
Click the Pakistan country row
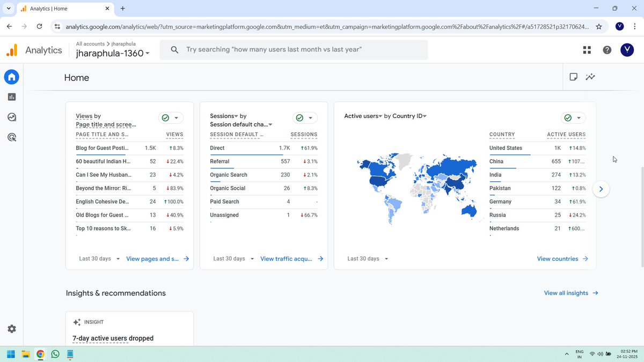537,188
